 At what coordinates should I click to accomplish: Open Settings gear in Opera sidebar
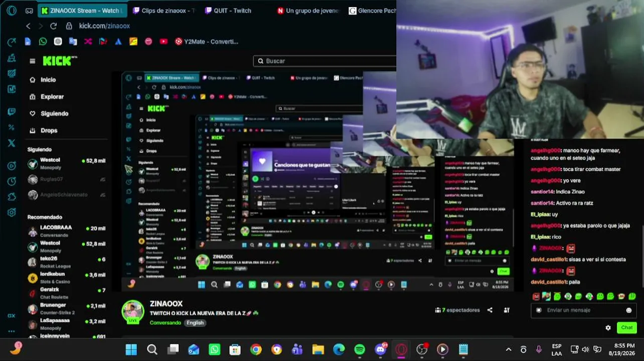[12, 213]
